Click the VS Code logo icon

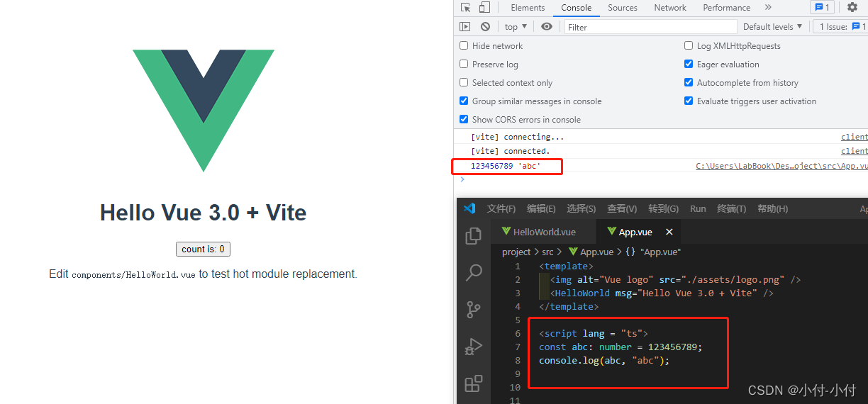pos(469,209)
